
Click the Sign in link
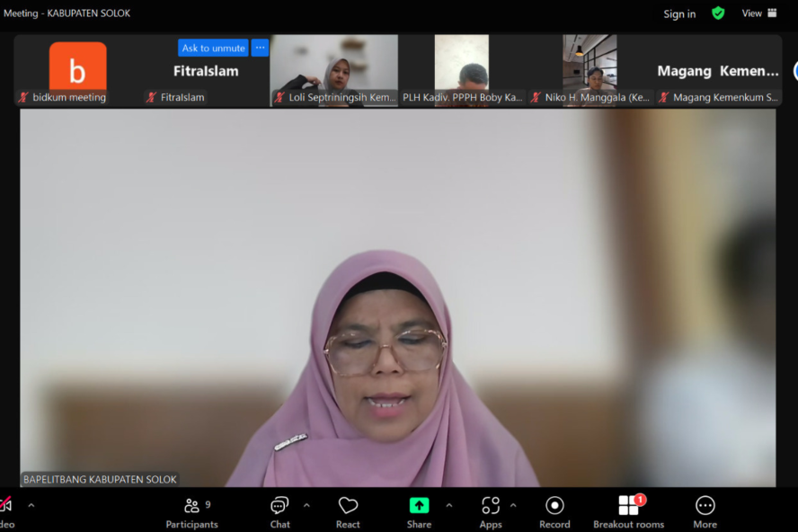[x=679, y=14]
